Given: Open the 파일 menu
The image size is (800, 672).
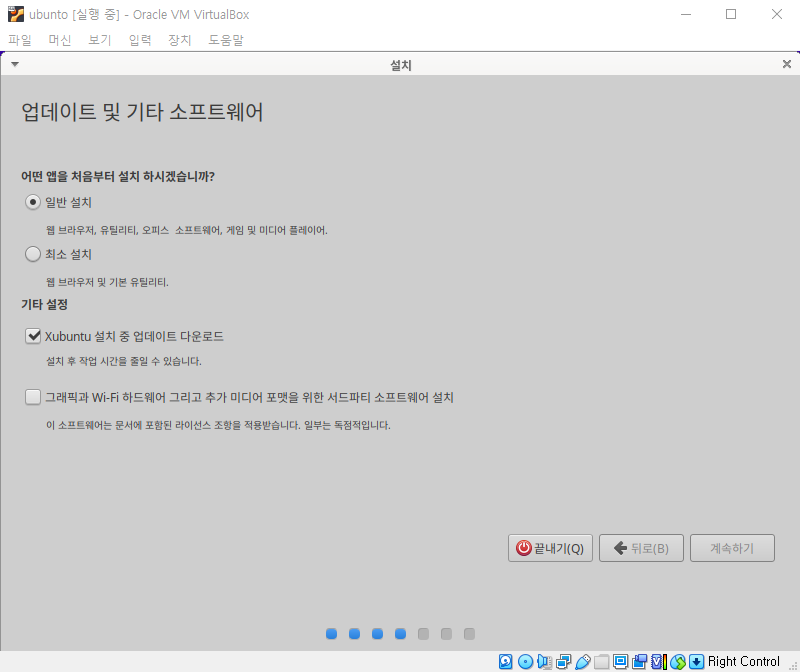Looking at the screenshot, I should click(x=20, y=40).
